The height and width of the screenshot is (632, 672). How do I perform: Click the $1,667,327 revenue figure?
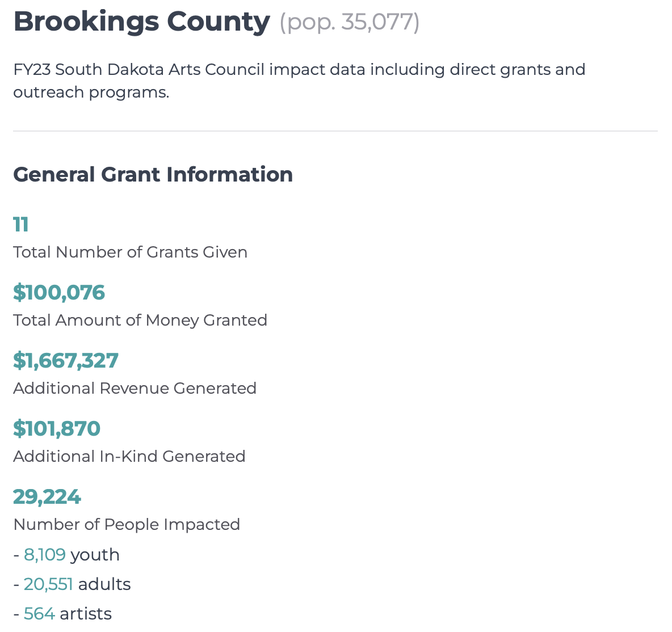pyautogui.click(x=66, y=361)
